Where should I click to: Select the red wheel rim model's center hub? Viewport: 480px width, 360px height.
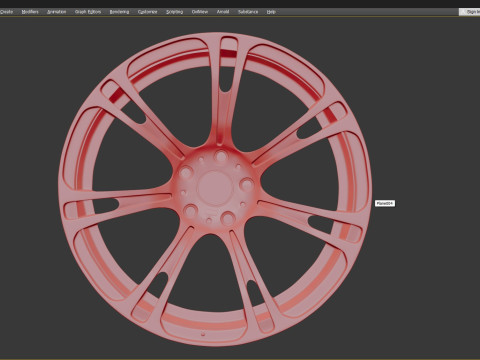click(x=214, y=187)
